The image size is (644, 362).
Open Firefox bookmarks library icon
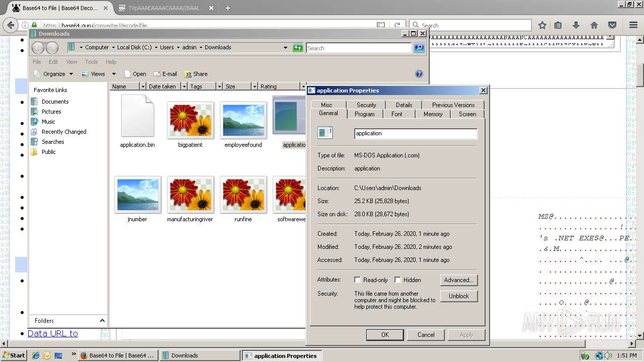click(558, 25)
